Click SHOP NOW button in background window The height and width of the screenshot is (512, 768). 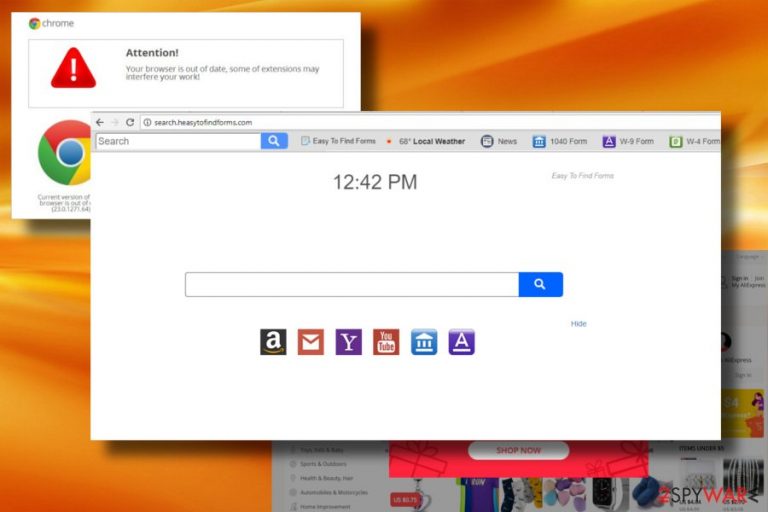pos(518,450)
